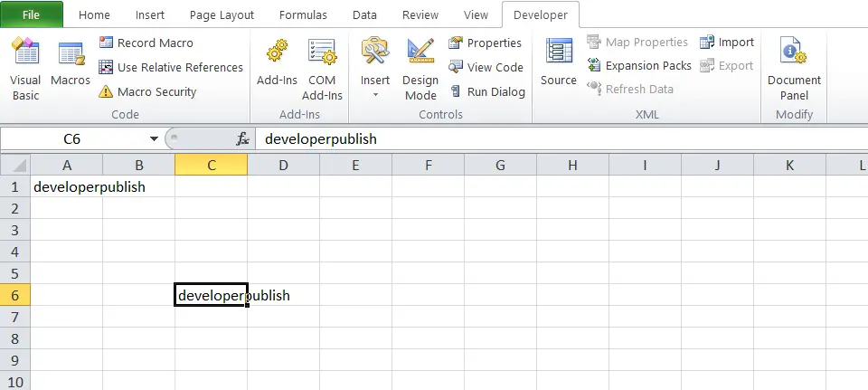Select row 1 header
This screenshot has height=390, width=868.
(x=15, y=186)
